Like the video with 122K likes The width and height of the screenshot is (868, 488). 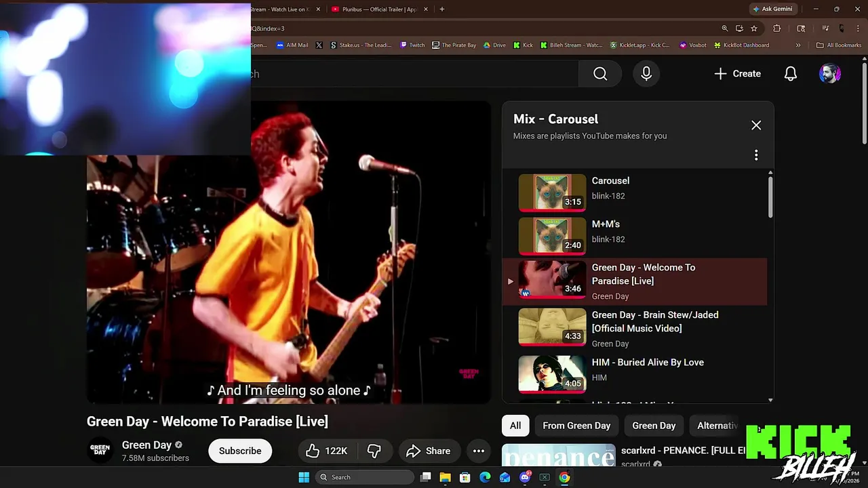click(x=326, y=451)
